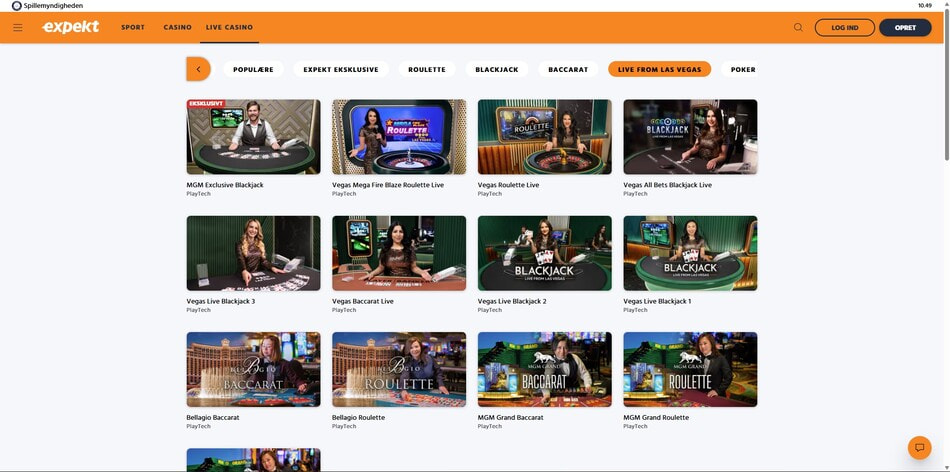Viewport: 950px width, 472px height.
Task: Click the 'Bellagio Baccarat' title text
Action: point(213,417)
